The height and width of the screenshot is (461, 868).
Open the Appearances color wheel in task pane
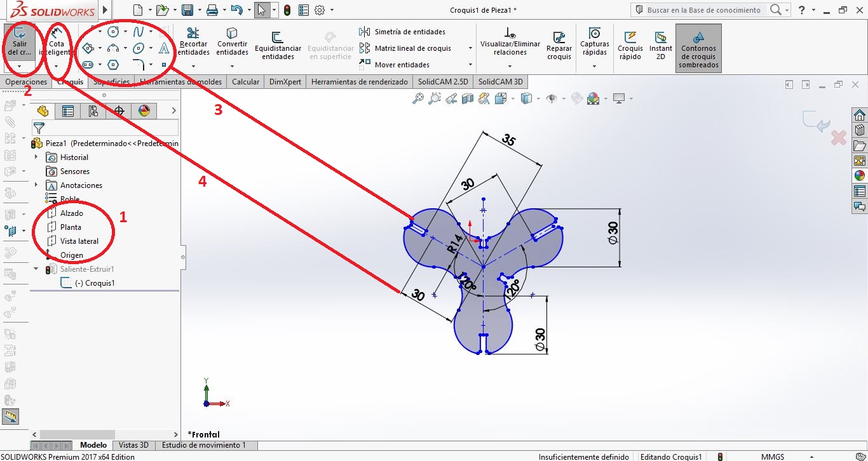pyautogui.click(x=860, y=176)
